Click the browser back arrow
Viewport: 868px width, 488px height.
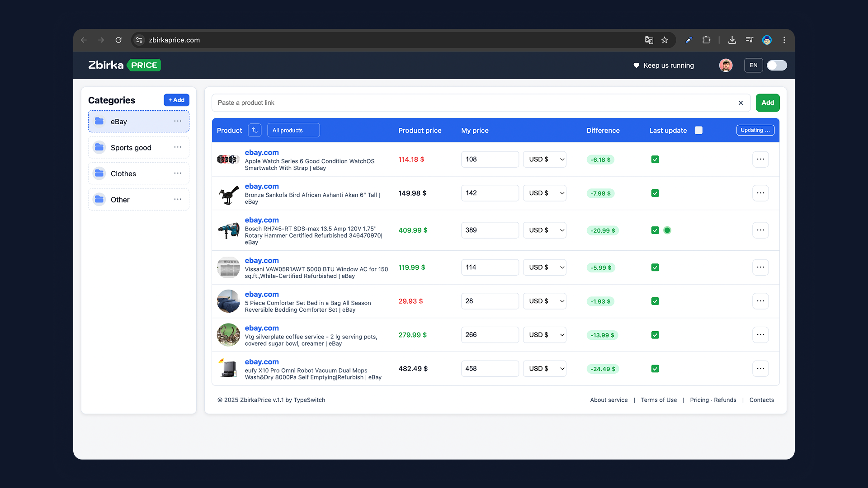point(84,40)
